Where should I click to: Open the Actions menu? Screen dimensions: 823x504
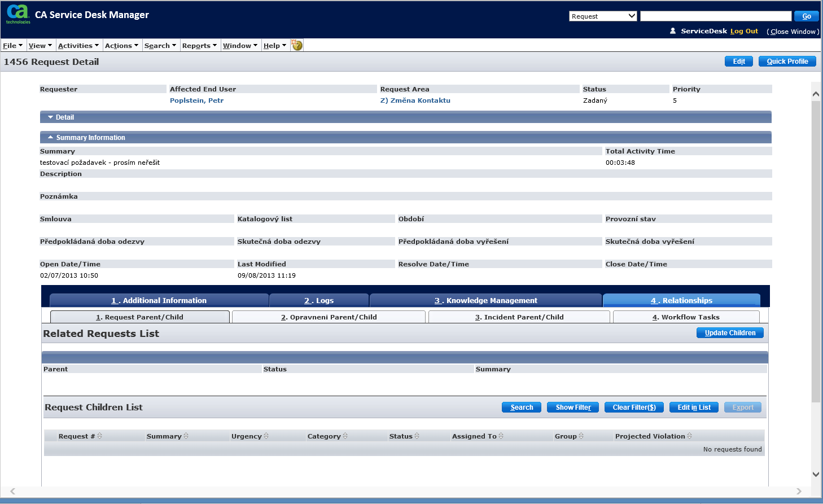pos(121,46)
